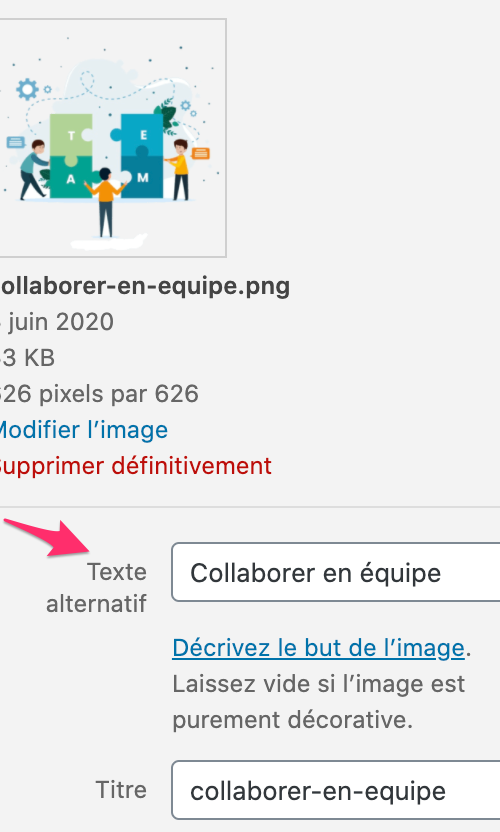Click the pink arrow annotation
The image size is (500, 832).
(48, 536)
